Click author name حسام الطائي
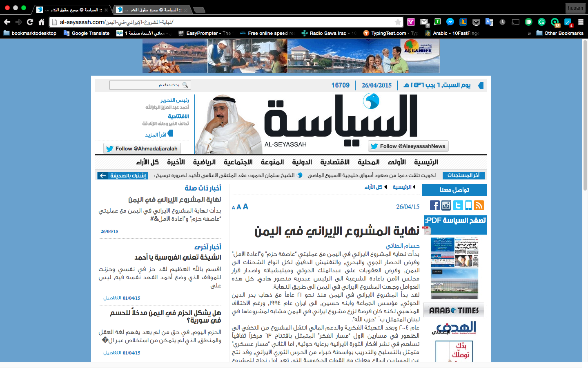 coord(403,246)
